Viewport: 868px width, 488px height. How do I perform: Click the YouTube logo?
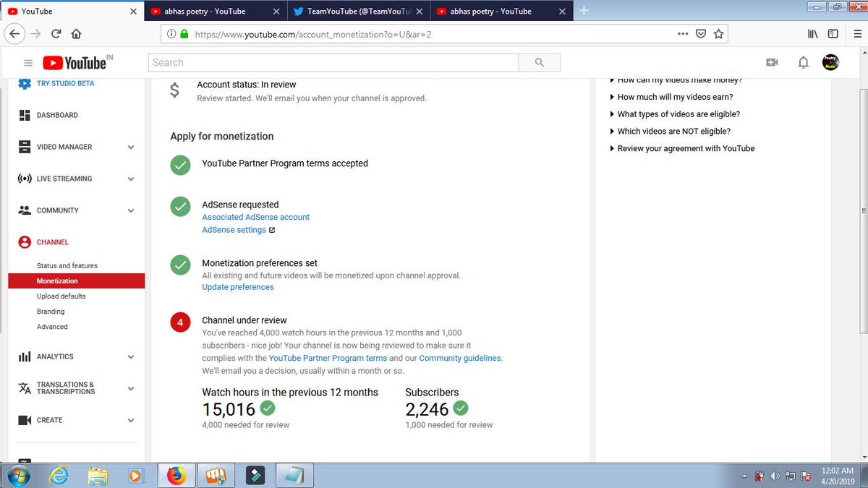tap(75, 63)
